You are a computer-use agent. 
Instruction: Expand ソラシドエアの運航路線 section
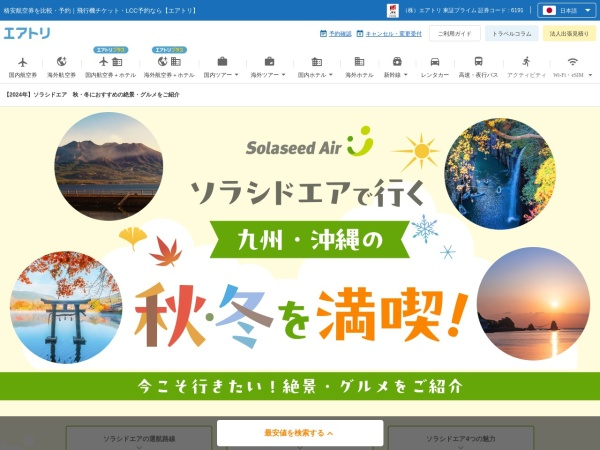click(x=139, y=439)
